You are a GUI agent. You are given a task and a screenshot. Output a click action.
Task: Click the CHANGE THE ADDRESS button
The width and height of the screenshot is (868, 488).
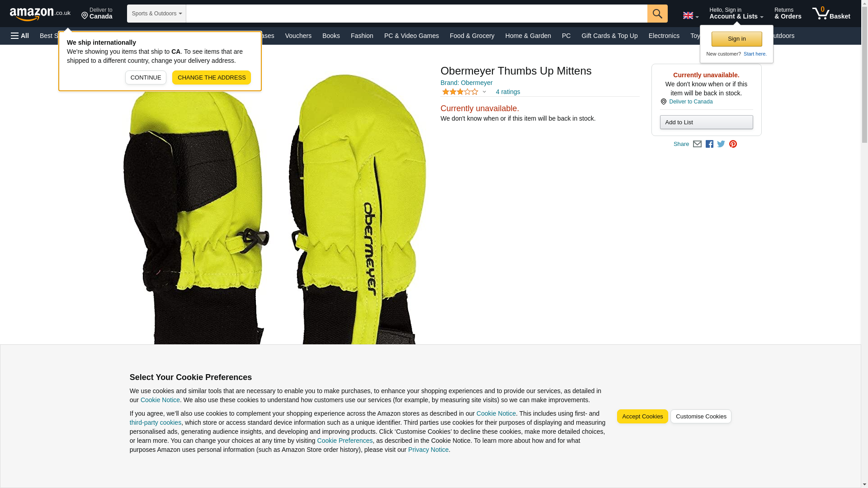212,78
